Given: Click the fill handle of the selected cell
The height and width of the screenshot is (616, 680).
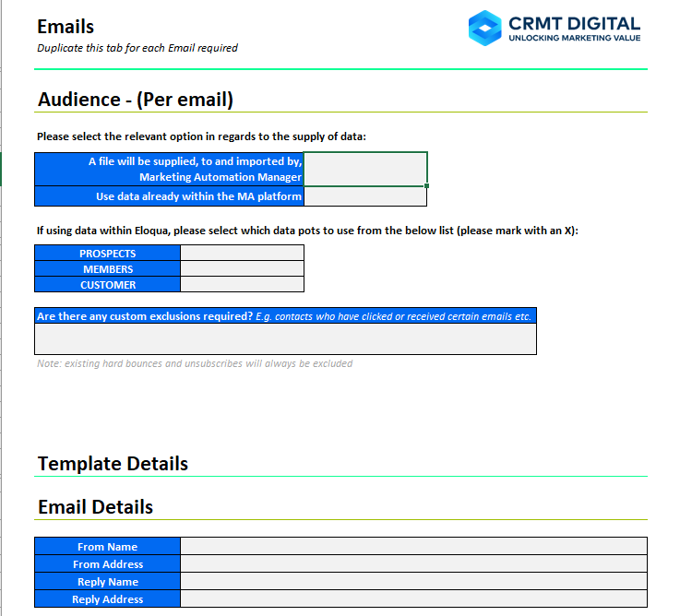Looking at the screenshot, I should (x=427, y=185).
